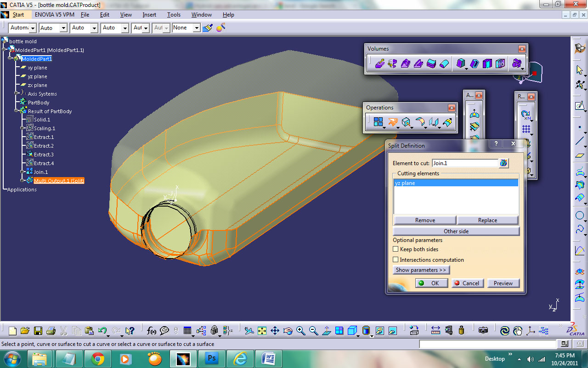
Task: Expand the Join.1 tree node
Action: click(x=23, y=172)
